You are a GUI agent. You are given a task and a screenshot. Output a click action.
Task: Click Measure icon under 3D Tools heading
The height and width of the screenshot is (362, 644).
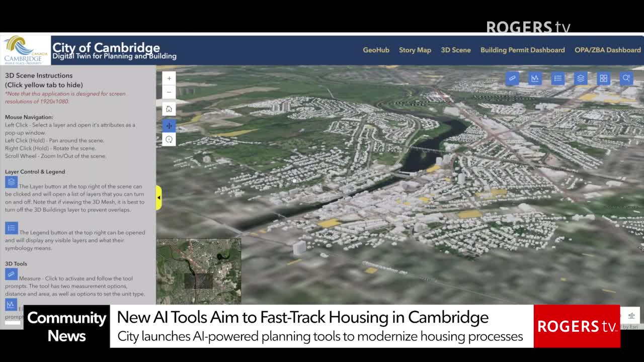click(12, 274)
